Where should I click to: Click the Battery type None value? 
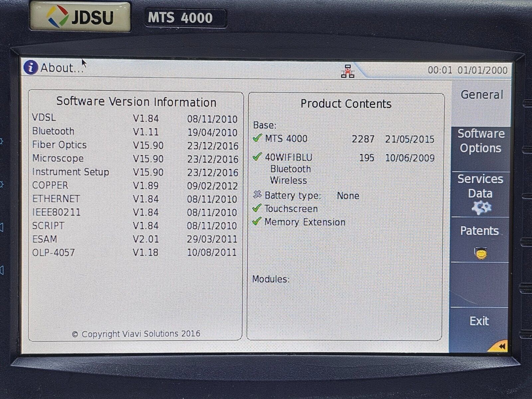point(348,196)
